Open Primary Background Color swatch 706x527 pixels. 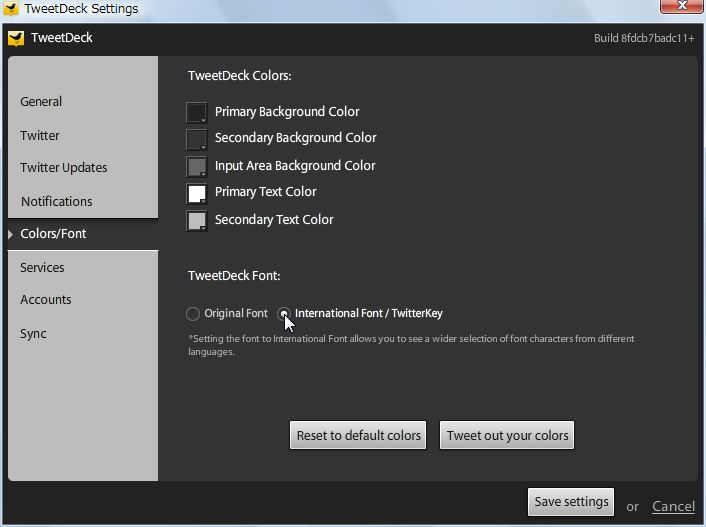pyautogui.click(x=197, y=112)
